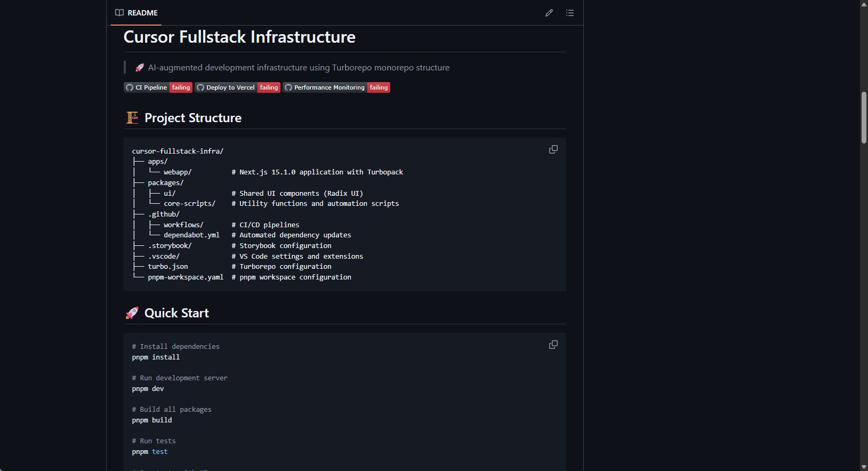Click the pnpm build command
The width and height of the screenshot is (868, 471).
point(152,420)
